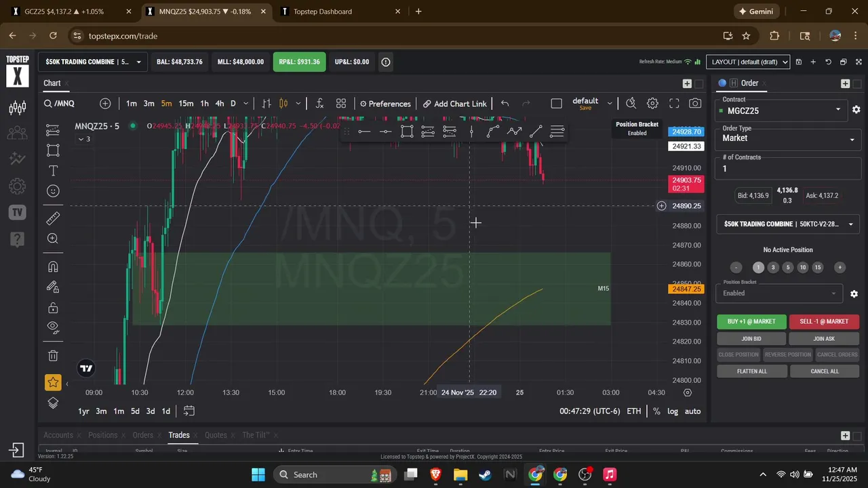Screen dimensions: 868x488
Task: Open the Contract MGCZ25 dropdown
Action: [x=781, y=110]
